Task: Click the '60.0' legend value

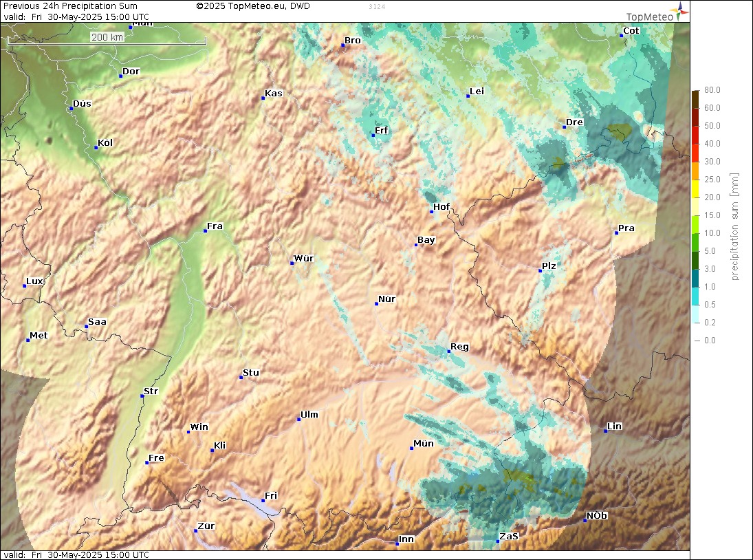Action: point(712,108)
